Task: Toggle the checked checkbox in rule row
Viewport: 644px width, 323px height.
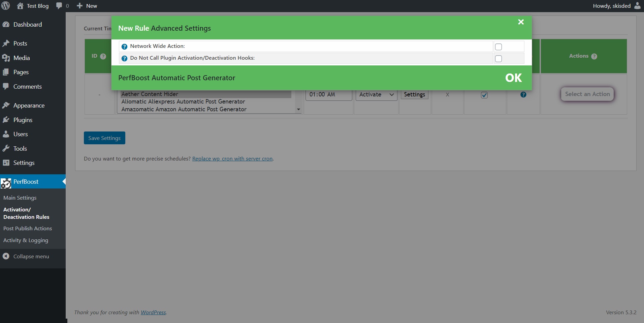Action: (484, 95)
